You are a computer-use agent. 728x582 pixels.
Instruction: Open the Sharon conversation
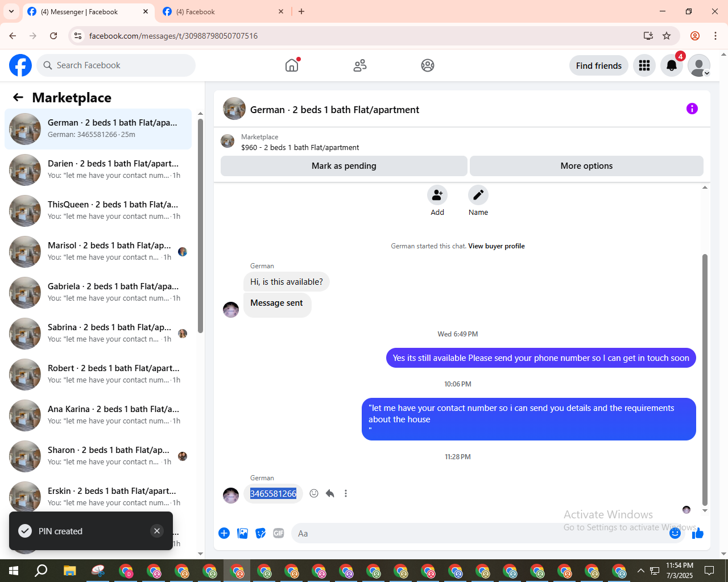pos(98,456)
